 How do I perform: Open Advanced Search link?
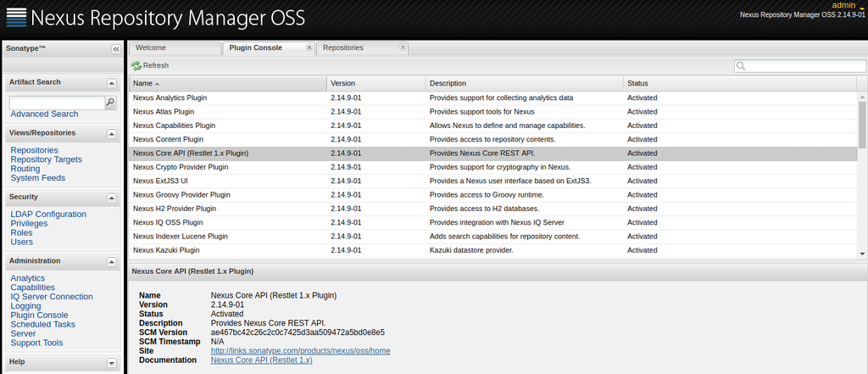pyautogui.click(x=44, y=114)
